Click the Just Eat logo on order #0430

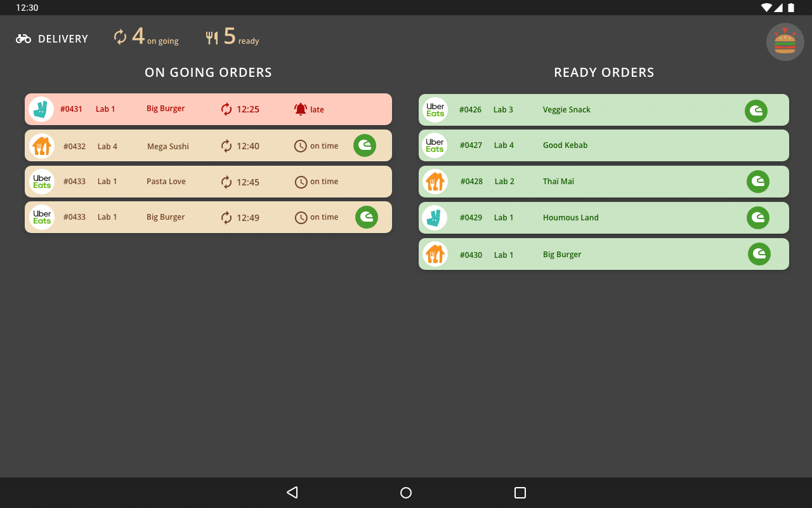pos(435,254)
